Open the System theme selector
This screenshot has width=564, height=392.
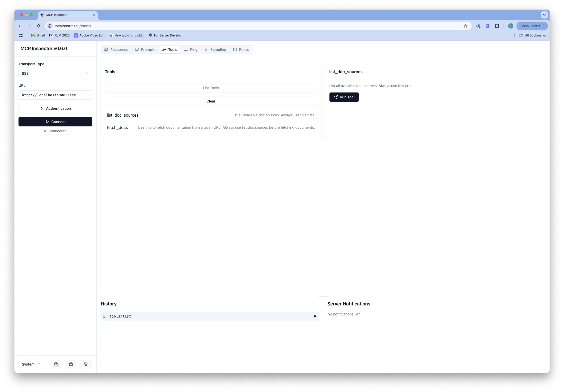31,364
